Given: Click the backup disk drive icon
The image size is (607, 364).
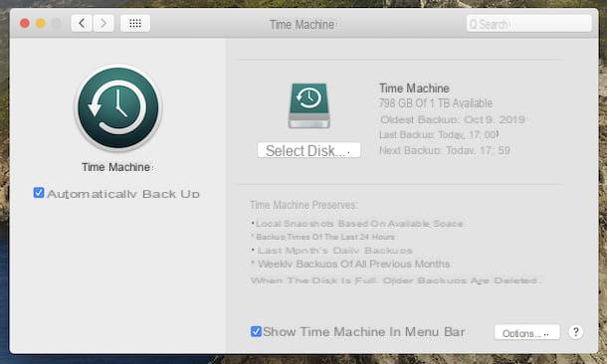Looking at the screenshot, I should pyautogui.click(x=308, y=105).
